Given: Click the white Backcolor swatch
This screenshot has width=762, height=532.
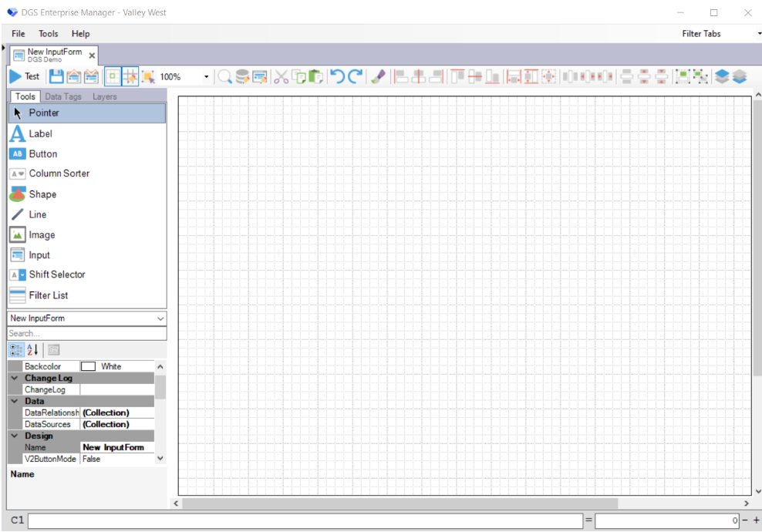Looking at the screenshot, I should [88, 365].
